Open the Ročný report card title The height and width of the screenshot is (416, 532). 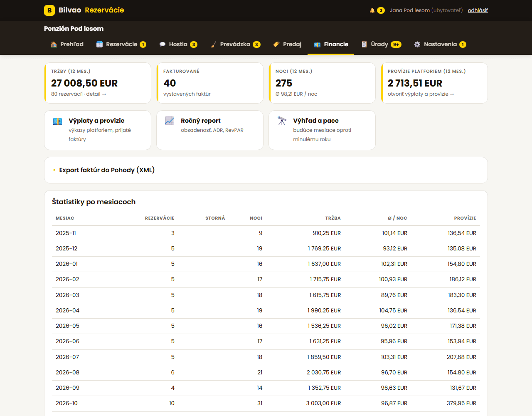[201, 121]
